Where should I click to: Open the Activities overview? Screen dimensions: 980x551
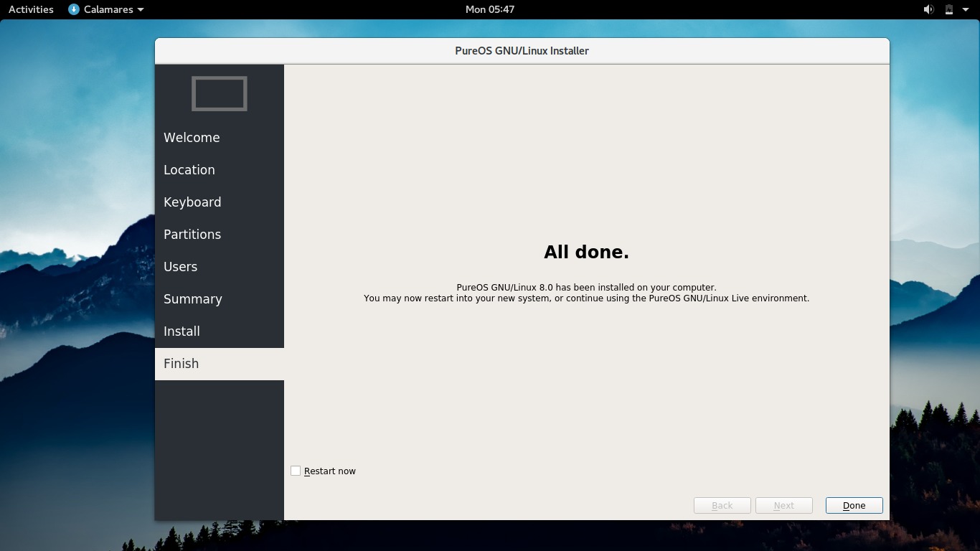pyautogui.click(x=30, y=9)
